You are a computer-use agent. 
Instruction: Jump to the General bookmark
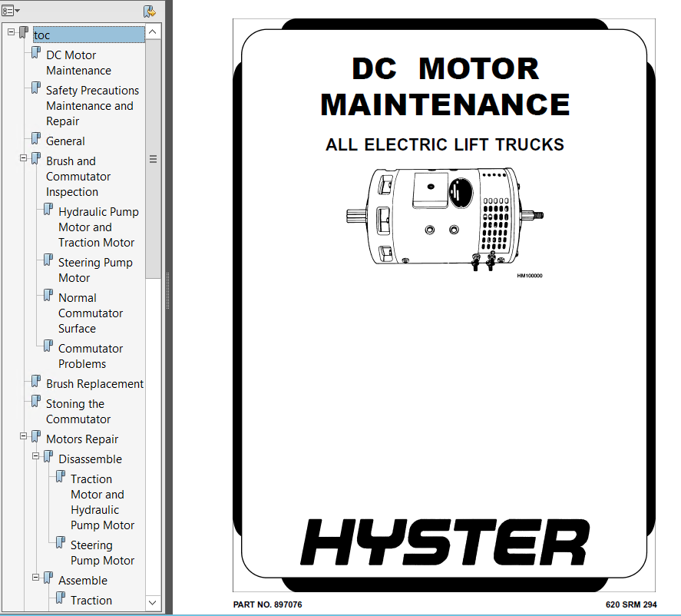65,141
